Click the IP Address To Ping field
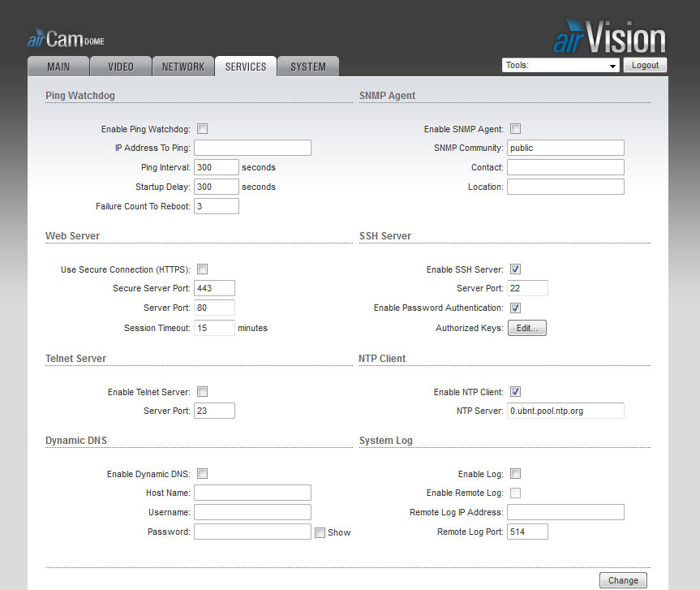700x590 pixels. (252, 147)
